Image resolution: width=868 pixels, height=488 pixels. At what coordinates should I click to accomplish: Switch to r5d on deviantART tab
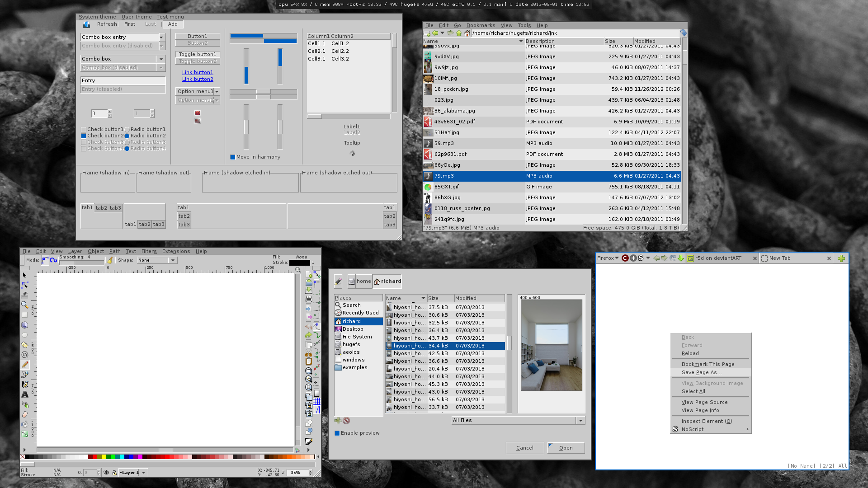(722, 258)
